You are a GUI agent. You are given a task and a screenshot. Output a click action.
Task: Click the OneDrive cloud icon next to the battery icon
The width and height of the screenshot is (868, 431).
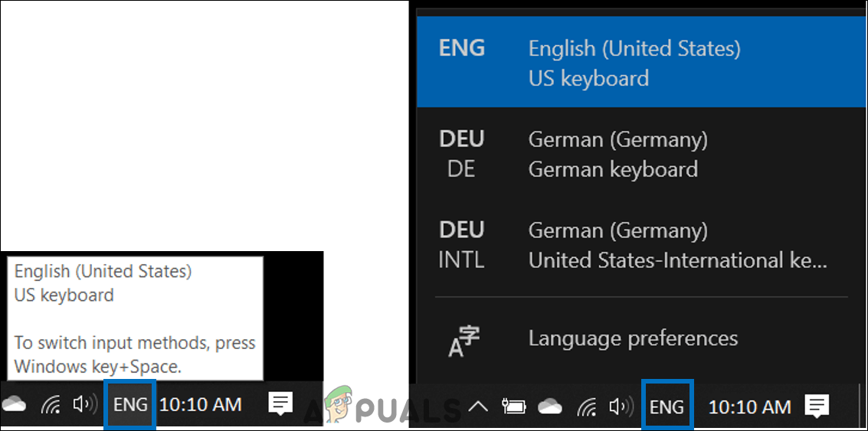[550, 407]
